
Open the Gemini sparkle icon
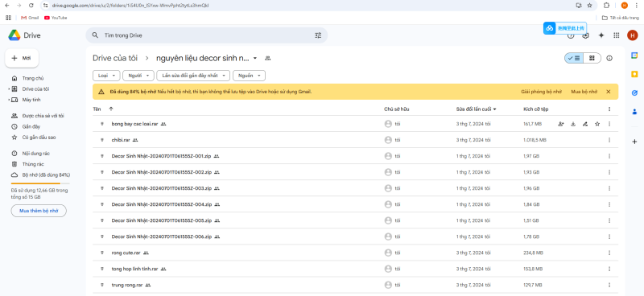coord(601,35)
